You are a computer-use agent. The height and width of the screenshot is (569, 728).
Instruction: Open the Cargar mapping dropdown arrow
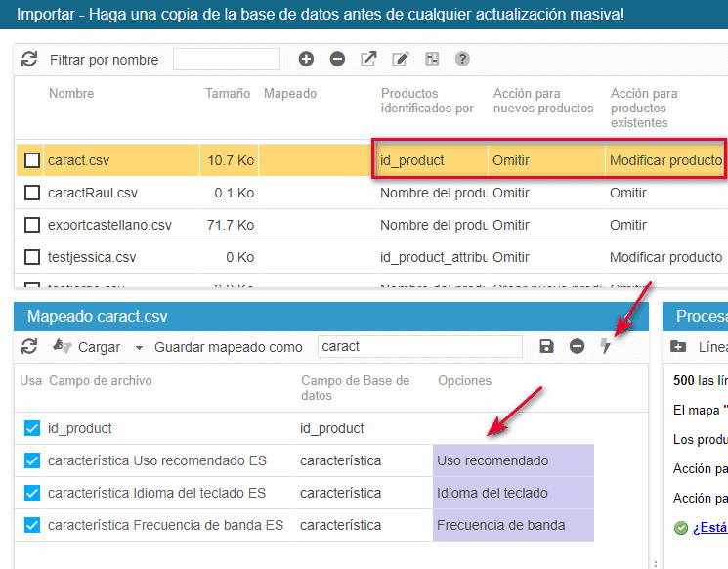tap(139, 347)
